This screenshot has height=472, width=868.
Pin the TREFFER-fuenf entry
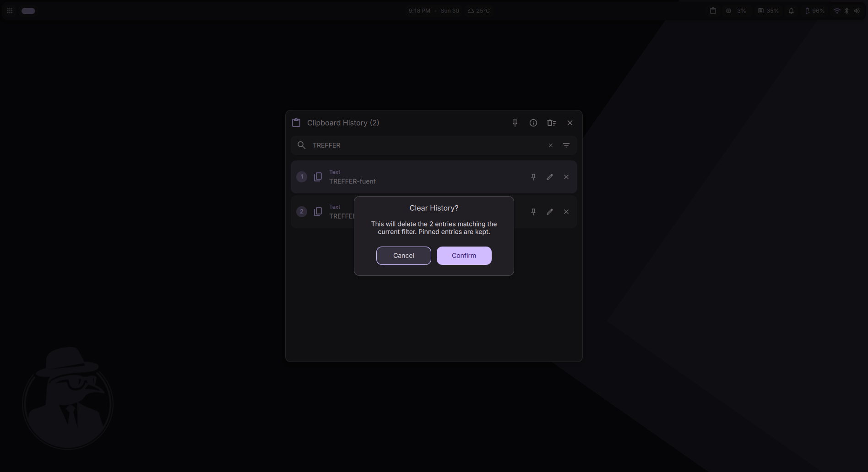pos(533,177)
